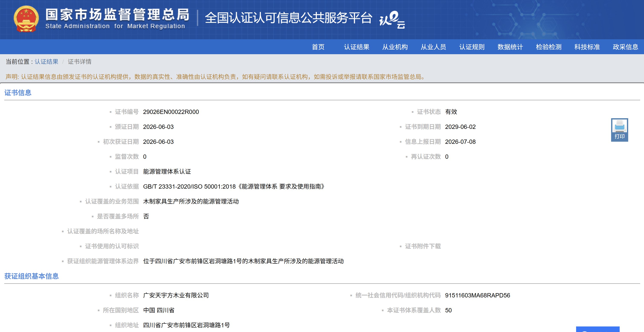Click certificate status value 有效
644x332 pixels.
pyautogui.click(x=451, y=112)
